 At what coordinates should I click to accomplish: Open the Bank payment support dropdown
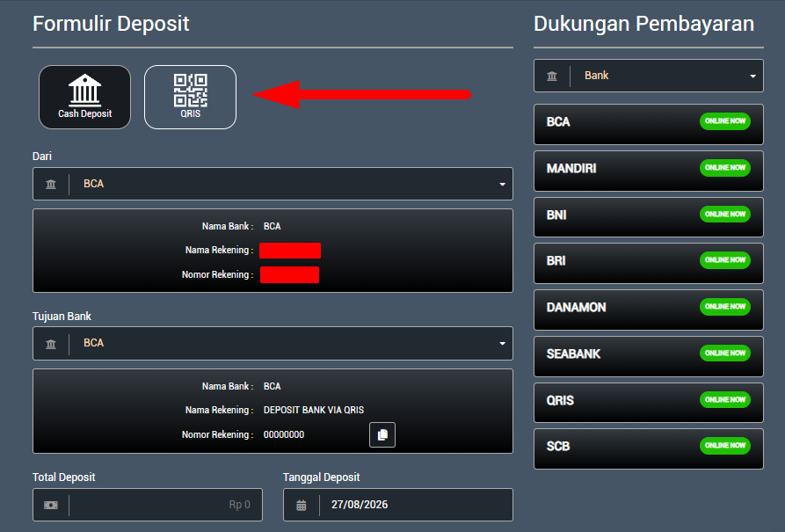649,76
